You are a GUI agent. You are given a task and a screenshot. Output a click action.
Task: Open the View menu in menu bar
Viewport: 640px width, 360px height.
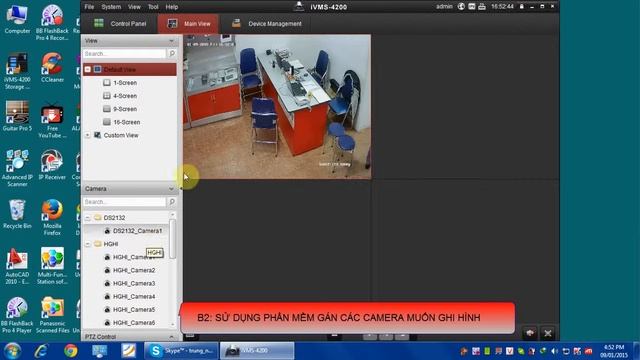(134, 7)
